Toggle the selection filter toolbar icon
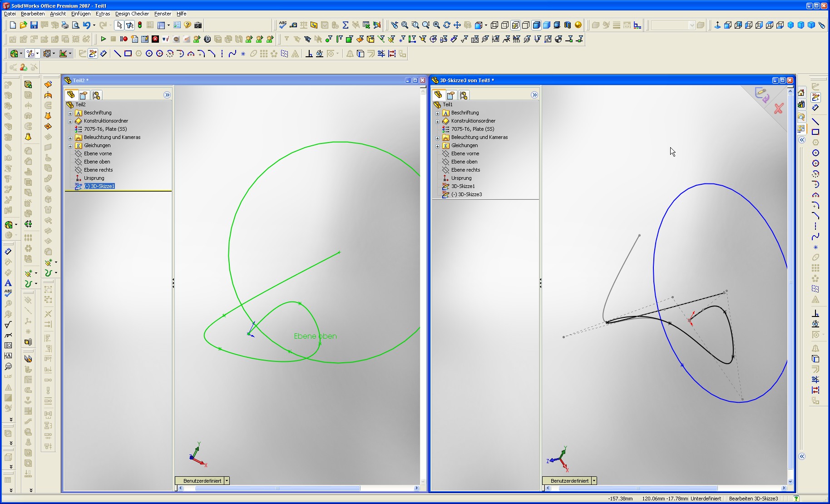Screen dimensions: 830x504 click(129, 25)
